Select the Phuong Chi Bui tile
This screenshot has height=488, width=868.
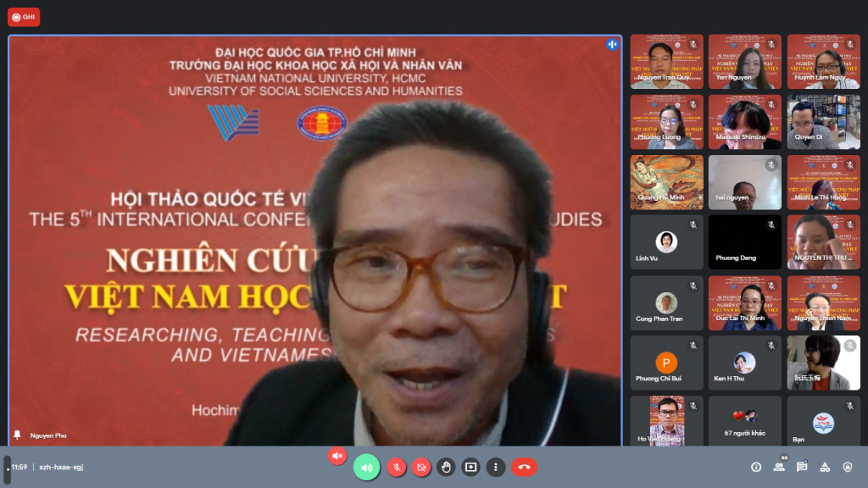pyautogui.click(x=666, y=363)
